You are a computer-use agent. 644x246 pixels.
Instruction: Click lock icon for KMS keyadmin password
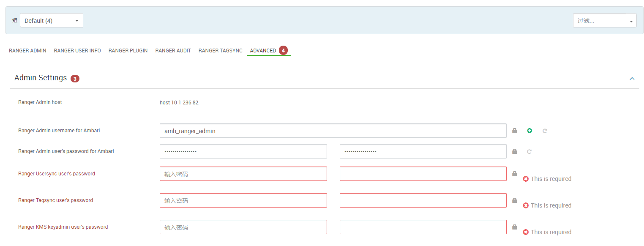click(x=514, y=227)
